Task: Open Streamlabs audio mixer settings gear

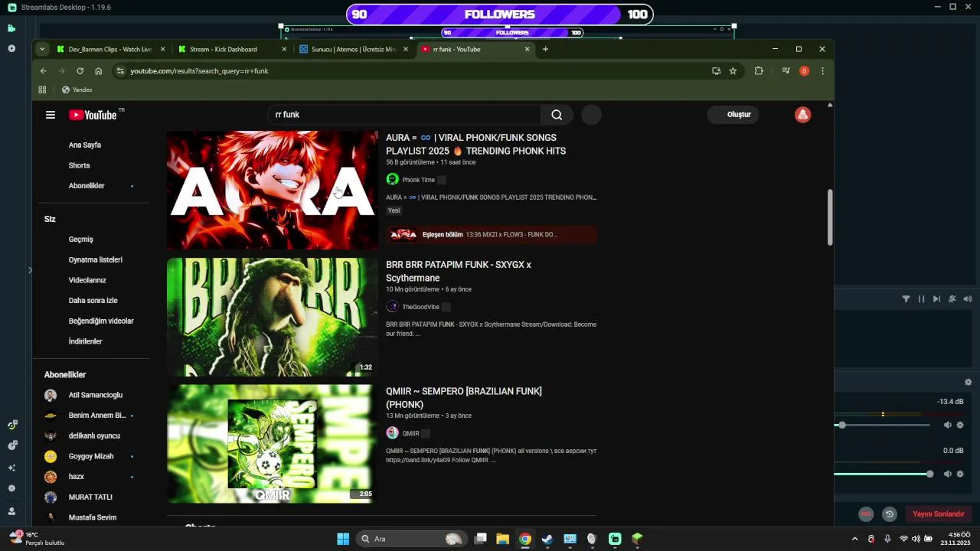Action: tap(968, 382)
